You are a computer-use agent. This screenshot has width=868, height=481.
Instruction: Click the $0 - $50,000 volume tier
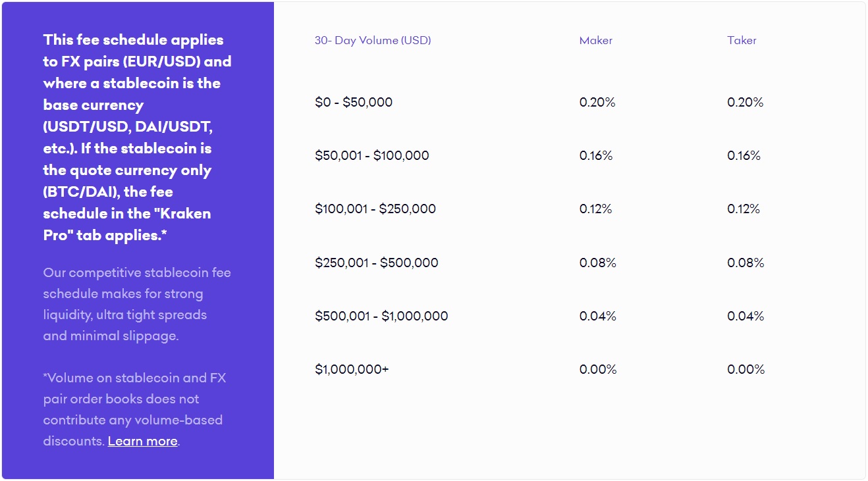click(354, 103)
